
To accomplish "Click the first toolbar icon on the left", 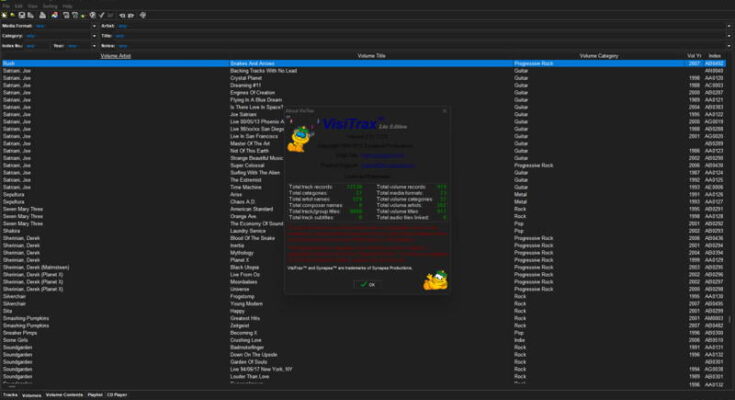I will coord(5,16).
